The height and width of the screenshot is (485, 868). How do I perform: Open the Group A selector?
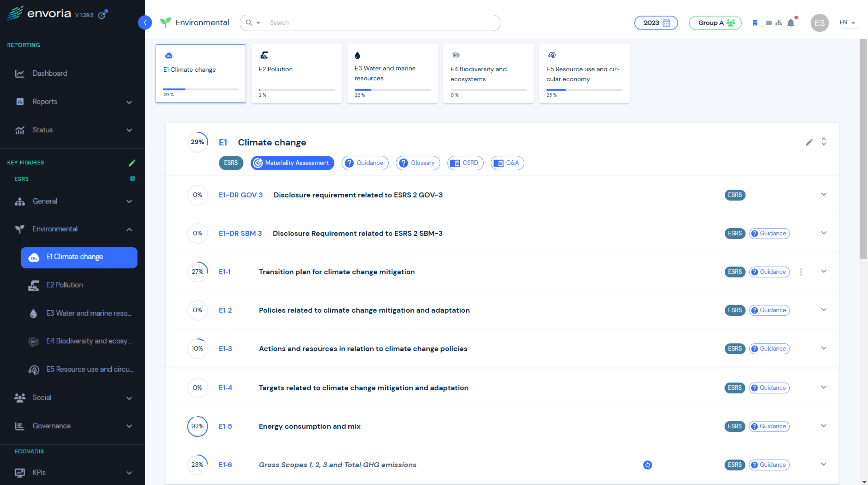[715, 23]
